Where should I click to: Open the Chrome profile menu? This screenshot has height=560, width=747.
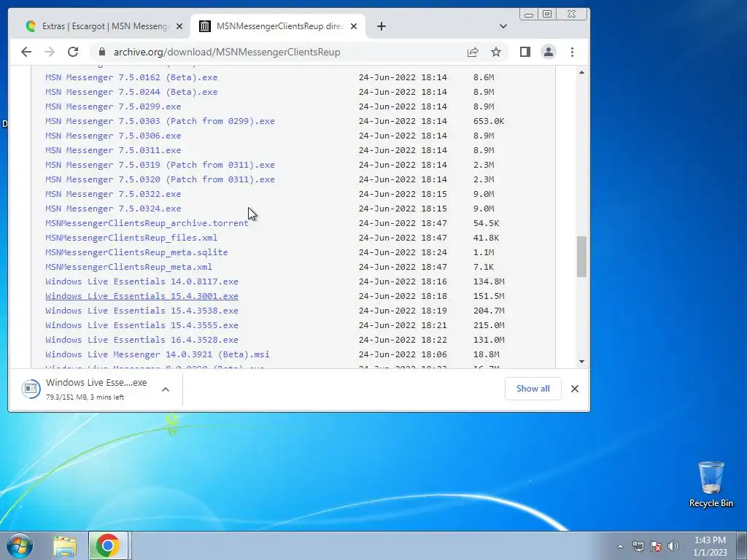549,52
